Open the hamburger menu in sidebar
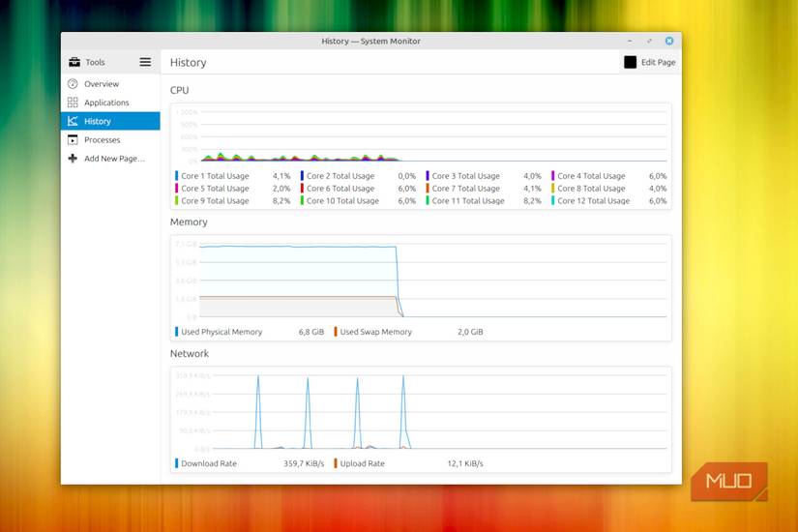 pyautogui.click(x=145, y=62)
